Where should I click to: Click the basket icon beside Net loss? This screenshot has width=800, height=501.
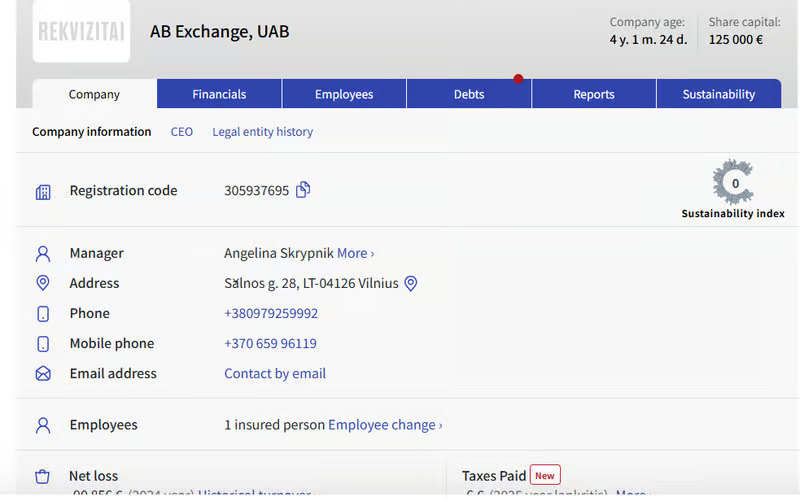pyautogui.click(x=43, y=476)
